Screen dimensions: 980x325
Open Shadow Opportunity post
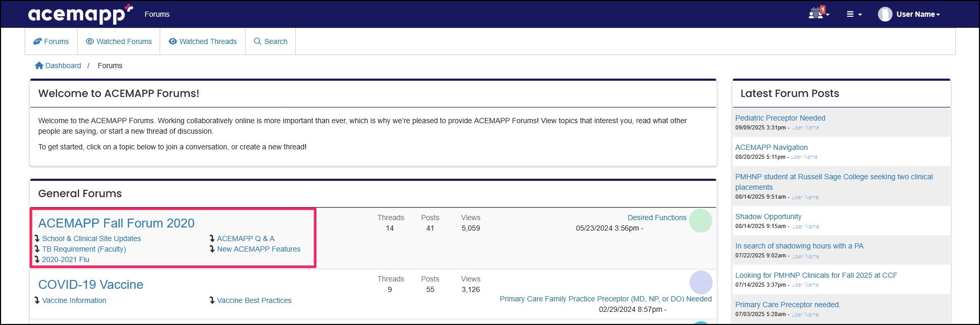pyautogui.click(x=769, y=216)
